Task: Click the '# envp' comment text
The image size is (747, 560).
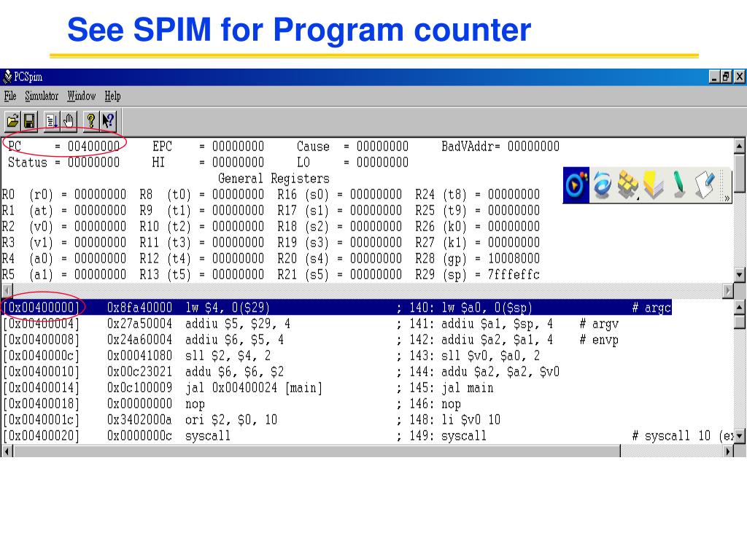Action: [x=599, y=340]
